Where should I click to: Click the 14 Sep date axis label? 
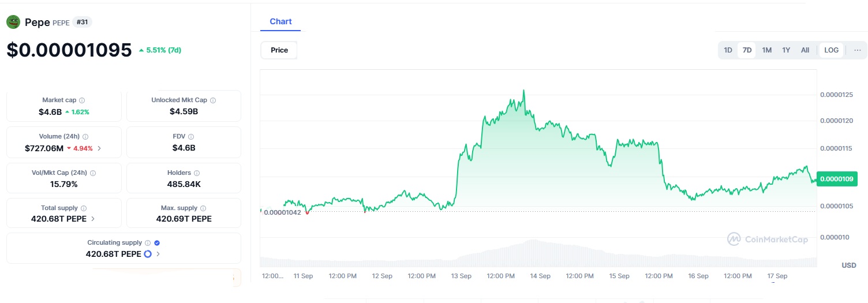coord(540,276)
